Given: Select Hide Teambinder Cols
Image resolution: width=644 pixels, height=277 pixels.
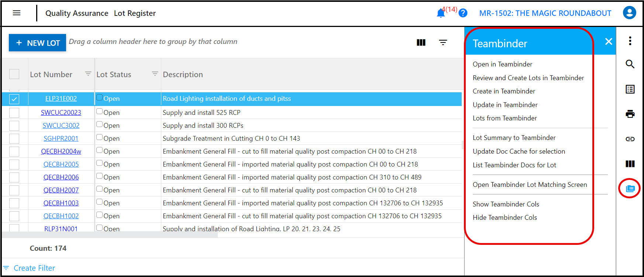Looking at the screenshot, I should (x=504, y=218).
